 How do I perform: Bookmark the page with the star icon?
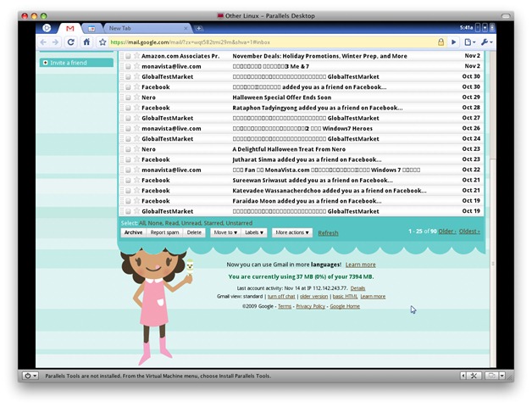coord(103,42)
